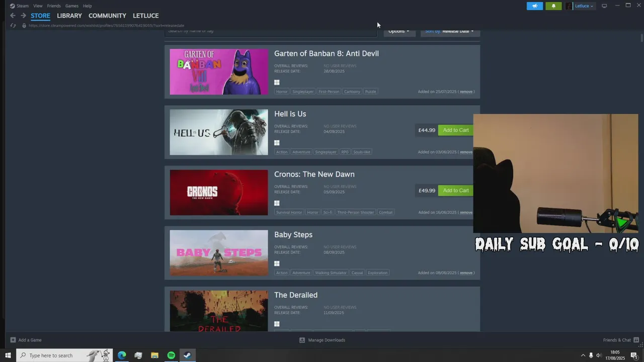Click the Hell Is Us title
The image size is (644, 362).
(290, 114)
